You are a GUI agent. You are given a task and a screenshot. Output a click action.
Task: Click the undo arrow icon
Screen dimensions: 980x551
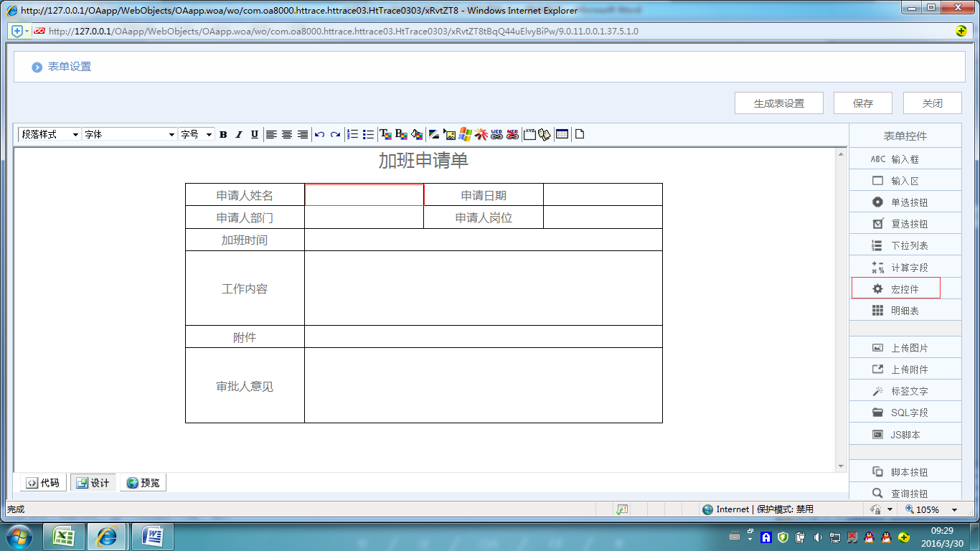pyautogui.click(x=320, y=134)
